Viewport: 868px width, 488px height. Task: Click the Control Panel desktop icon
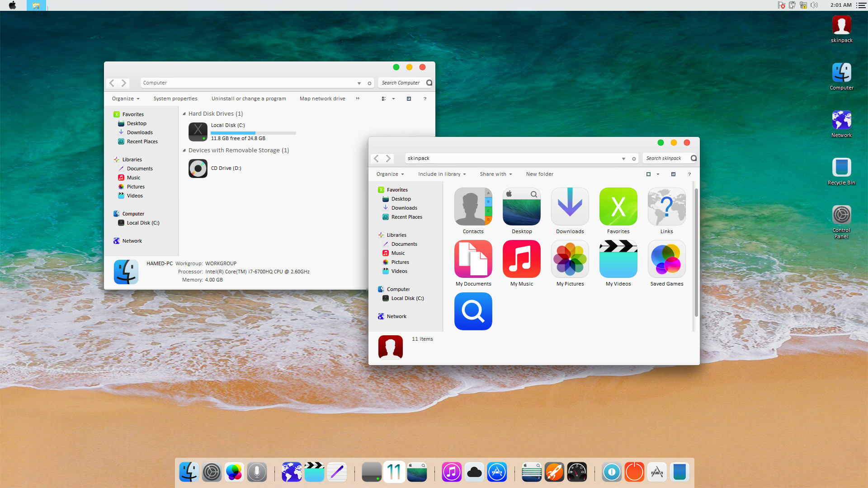click(x=841, y=216)
